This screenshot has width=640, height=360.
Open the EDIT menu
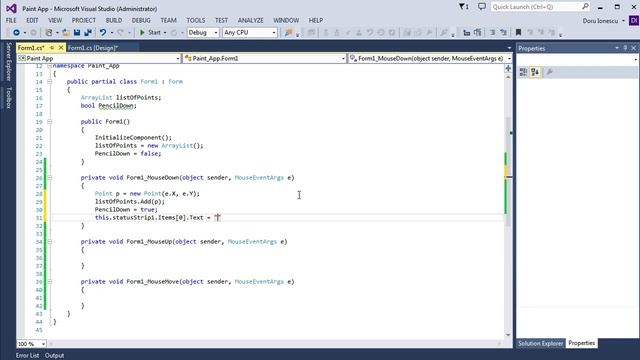point(32,20)
